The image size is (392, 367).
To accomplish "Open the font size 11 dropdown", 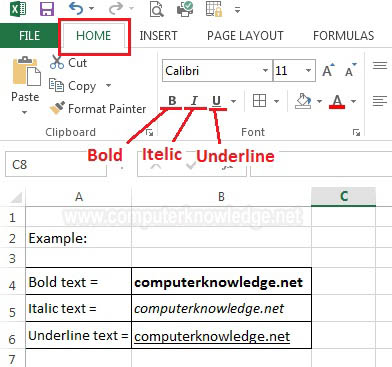I will click(x=308, y=71).
